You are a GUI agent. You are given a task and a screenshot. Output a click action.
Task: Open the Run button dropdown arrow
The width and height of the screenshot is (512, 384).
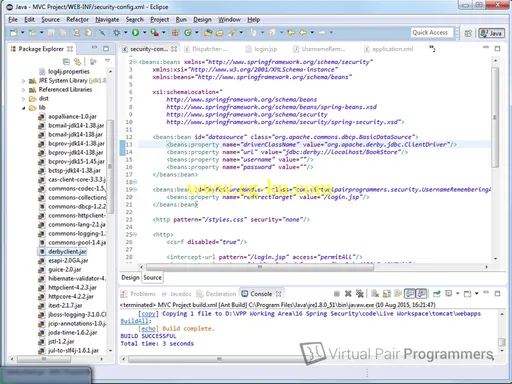coord(144,32)
